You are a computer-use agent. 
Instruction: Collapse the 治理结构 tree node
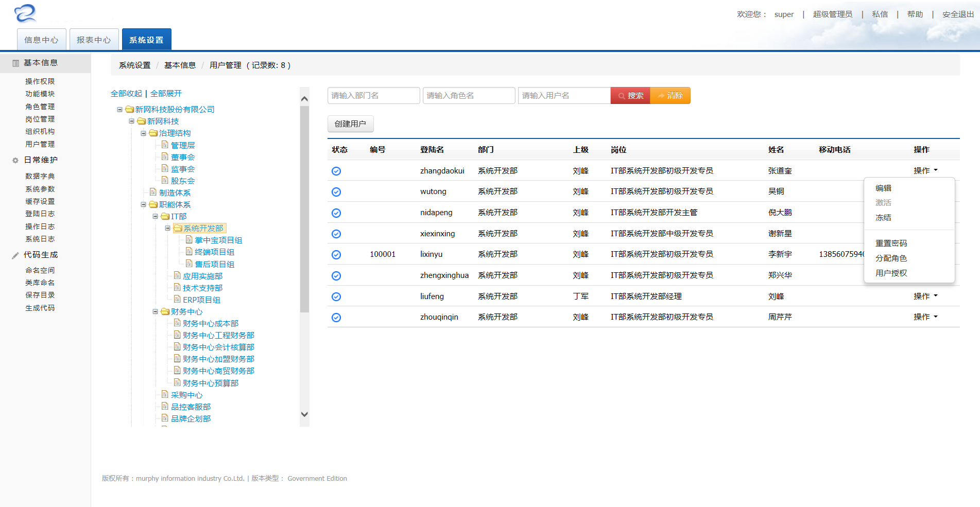tap(143, 133)
